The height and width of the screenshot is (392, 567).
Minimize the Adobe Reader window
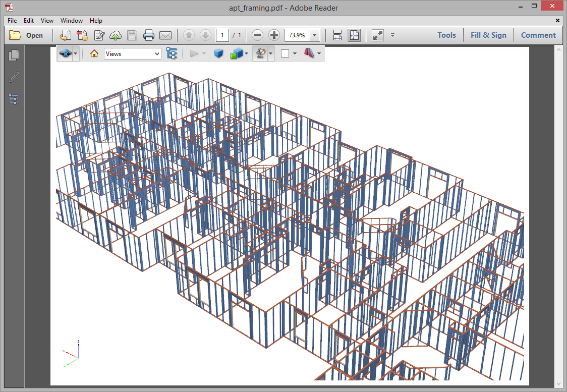[x=521, y=6]
